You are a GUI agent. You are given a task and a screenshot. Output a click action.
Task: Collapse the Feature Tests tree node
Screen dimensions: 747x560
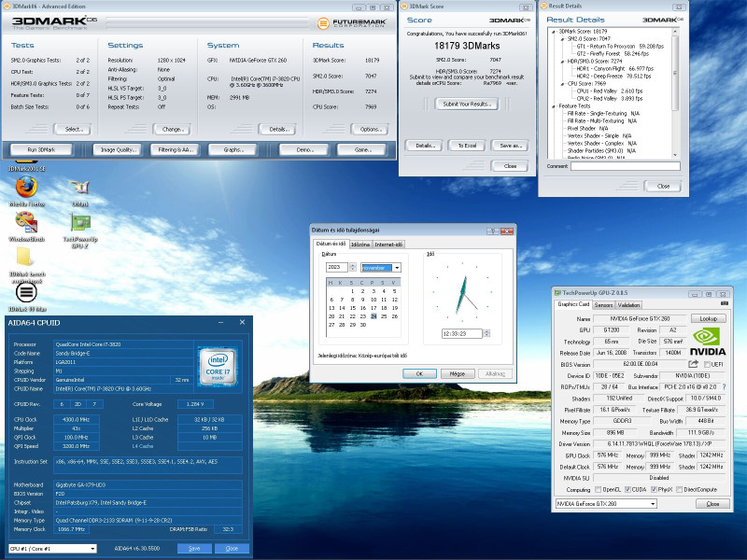[553, 106]
